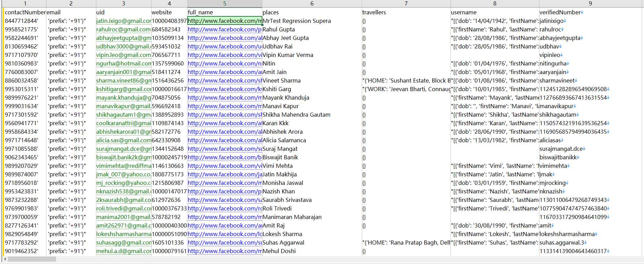The height and width of the screenshot is (264, 644).
Task: Select cell 'abhayjeetgupta' in last column
Action: point(590,38)
